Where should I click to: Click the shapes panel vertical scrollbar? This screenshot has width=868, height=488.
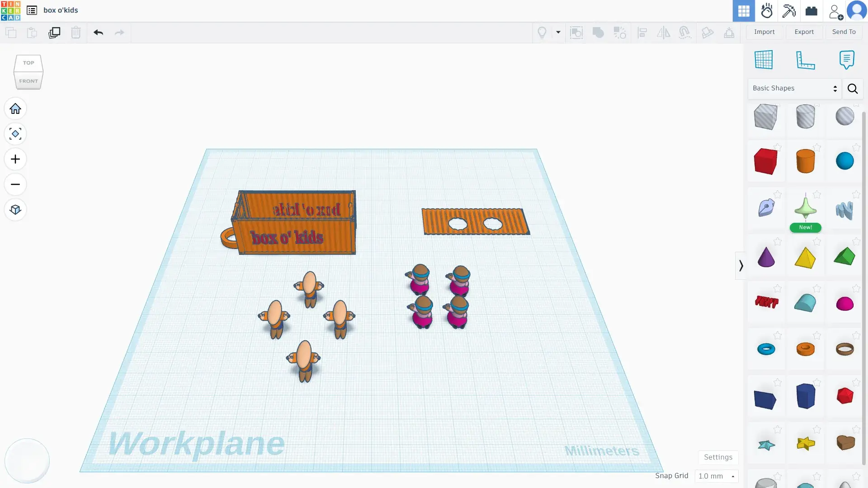pyautogui.click(x=864, y=289)
